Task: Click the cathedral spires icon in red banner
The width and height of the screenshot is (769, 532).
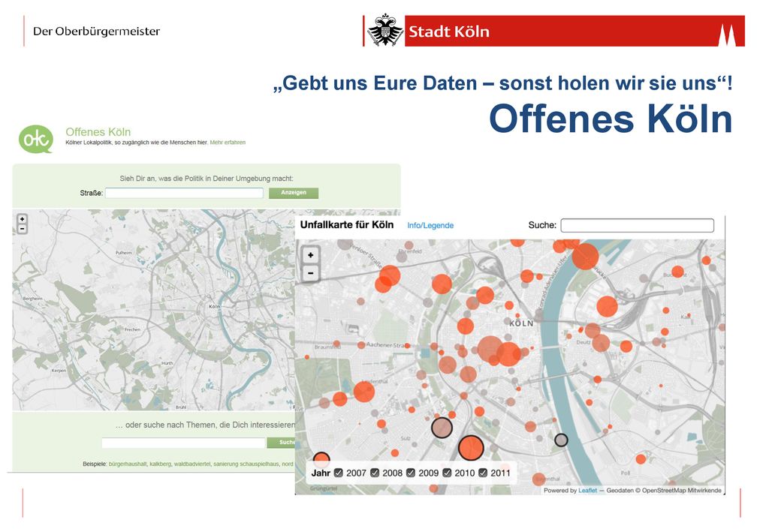Action: [728, 35]
